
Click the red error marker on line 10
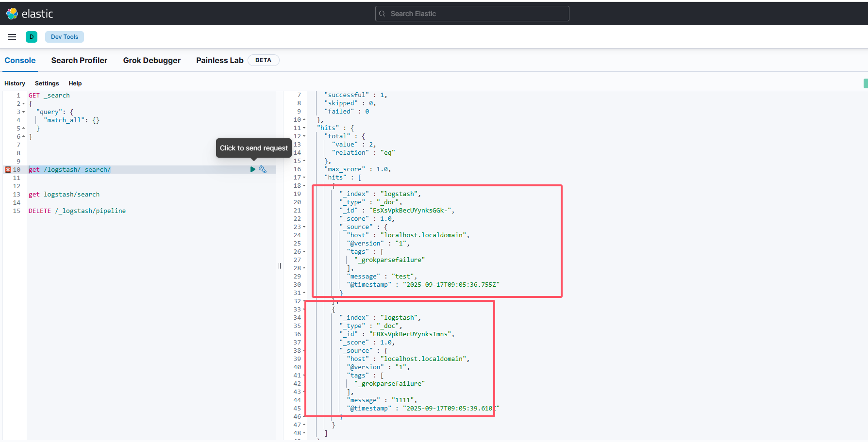pyautogui.click(x=8, y=169)
